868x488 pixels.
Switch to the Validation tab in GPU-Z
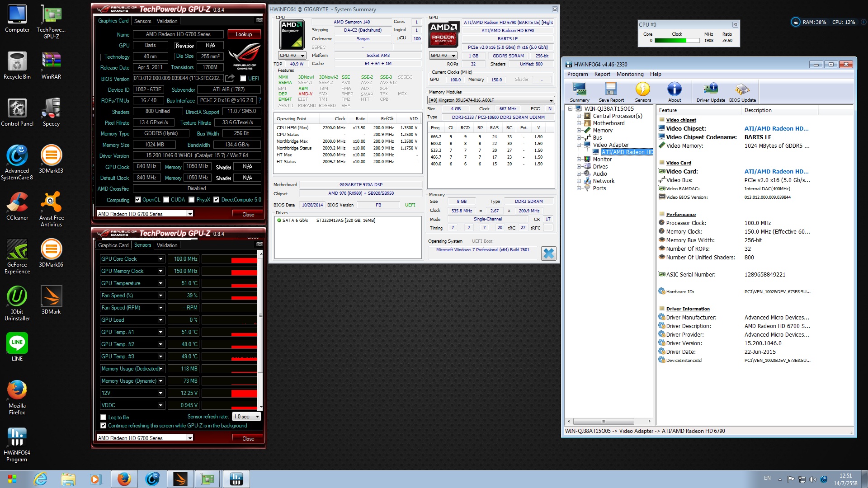pos(167,21)
